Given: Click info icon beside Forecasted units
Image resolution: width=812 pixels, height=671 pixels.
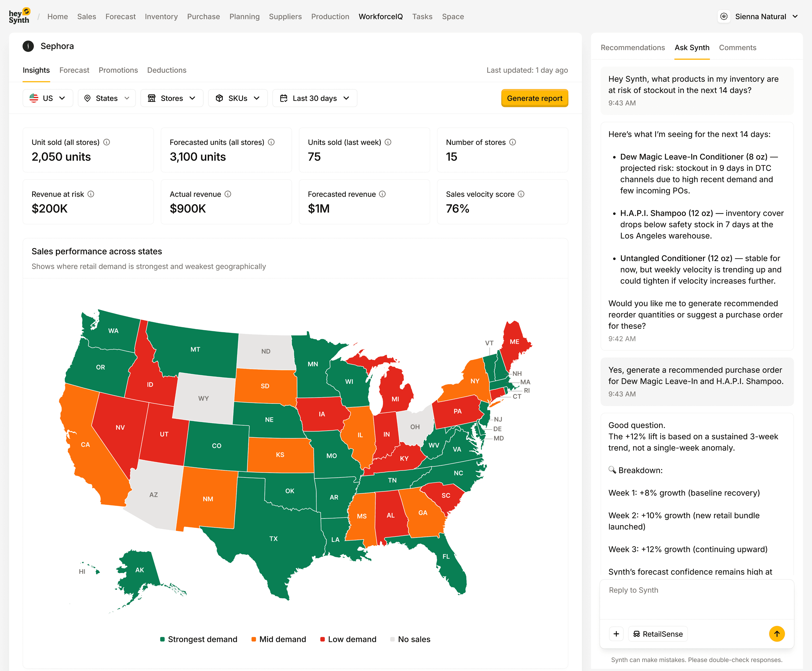Looking at the screenshot, I should (271, 142).
